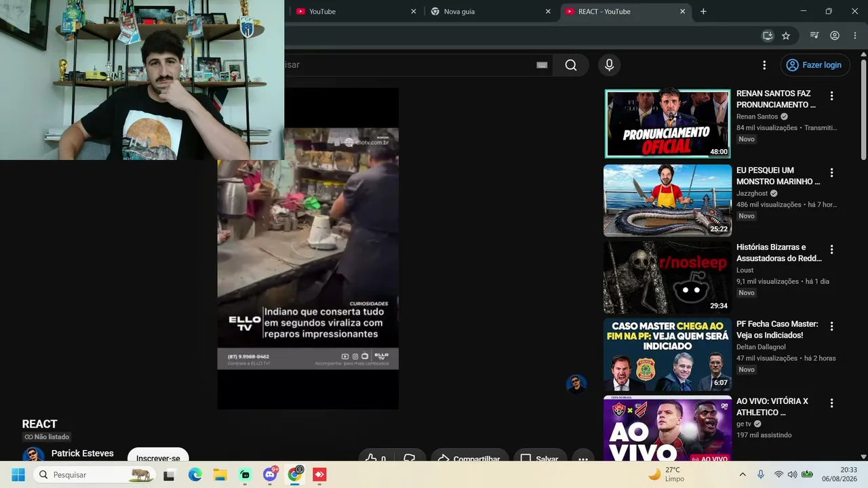Open the Wi-Fi network icon in the tray
The image size is (868, 488).
pyautogui.click(x=778, y=474)
